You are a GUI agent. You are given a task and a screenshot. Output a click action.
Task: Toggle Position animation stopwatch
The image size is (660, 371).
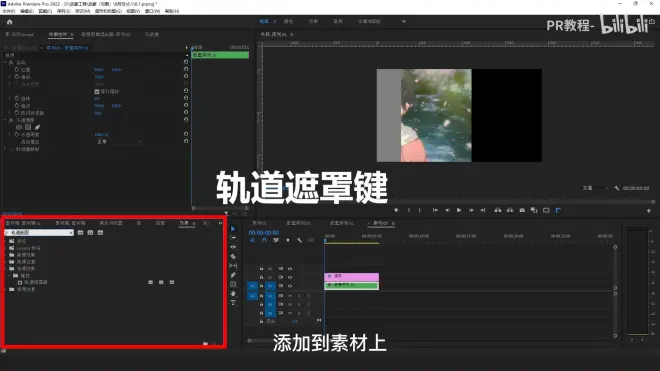click(17, 69)
